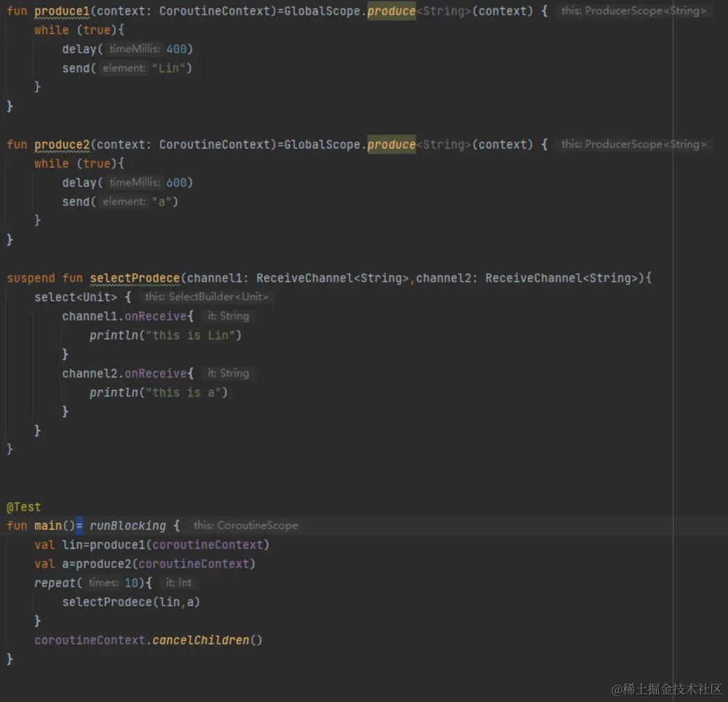Click the suspend keyword
Image resolution: width=728 pixels, height=702 pixels.
(31, 278)
